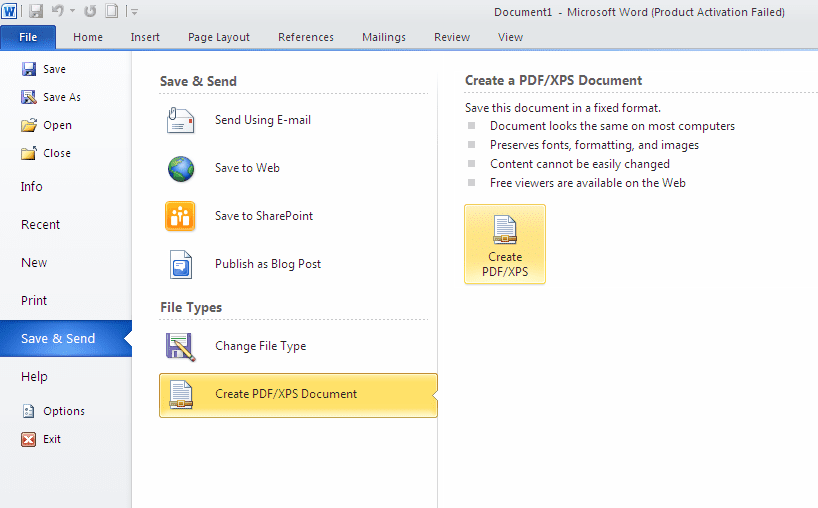Switch to the Review tab
Viewport: 818px width, 508px height.
(452, 37)
